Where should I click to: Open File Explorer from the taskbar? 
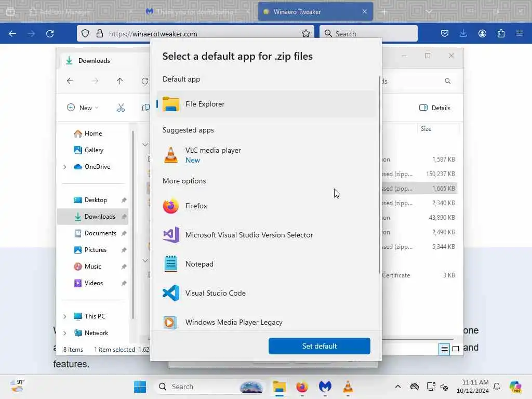tap(279, 387)
